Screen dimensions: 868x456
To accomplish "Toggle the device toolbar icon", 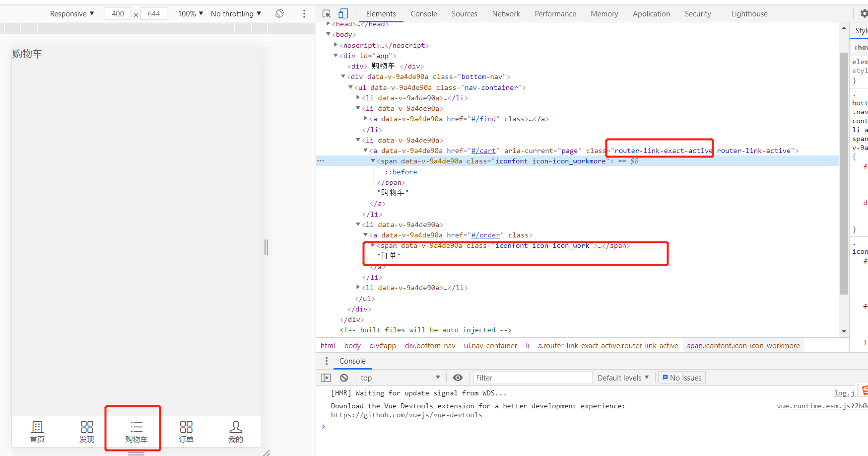I will pos(343,13).
